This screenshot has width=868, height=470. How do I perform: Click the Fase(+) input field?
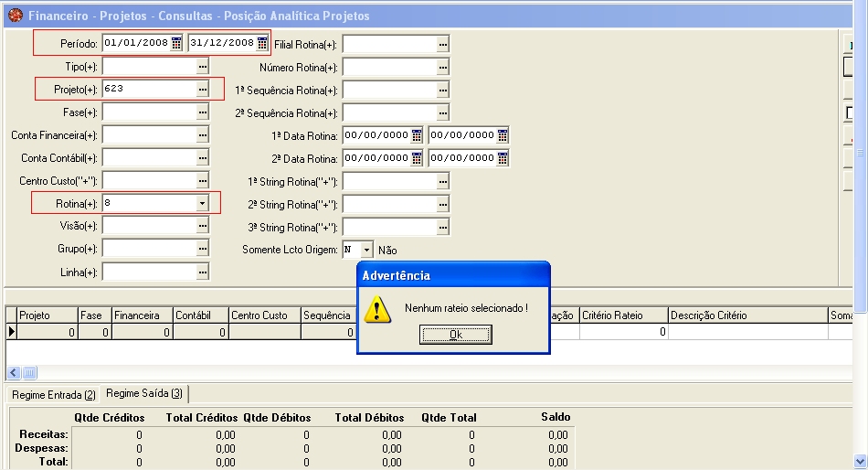click(150, 112)
